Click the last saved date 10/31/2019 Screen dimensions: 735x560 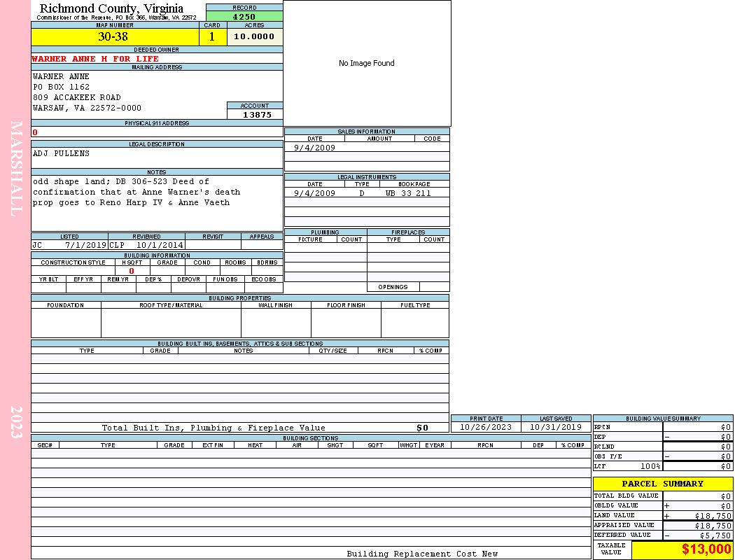(x=556, y=427)
